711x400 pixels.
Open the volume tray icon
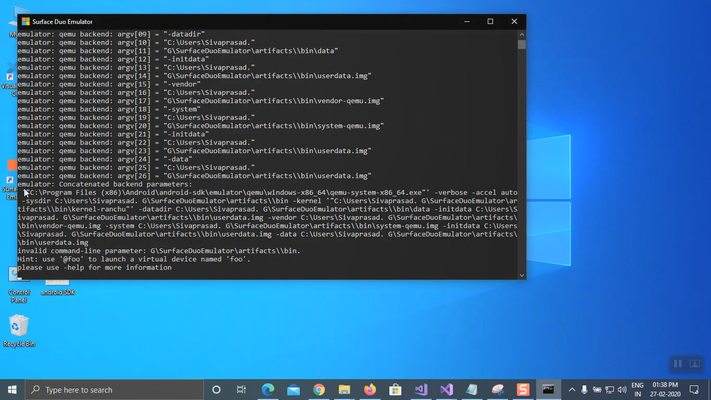coord(622,390)
